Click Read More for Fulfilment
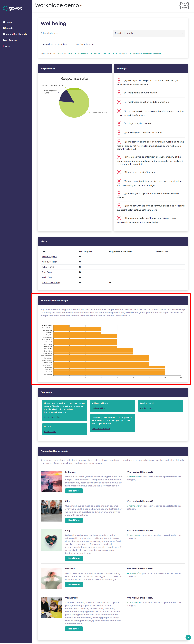 tap(74, 491)
